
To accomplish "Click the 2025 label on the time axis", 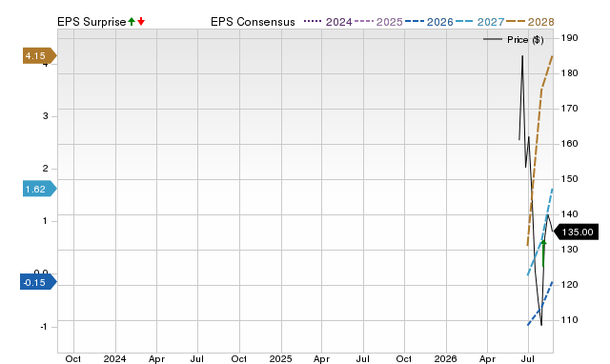I will pos(280,358).
